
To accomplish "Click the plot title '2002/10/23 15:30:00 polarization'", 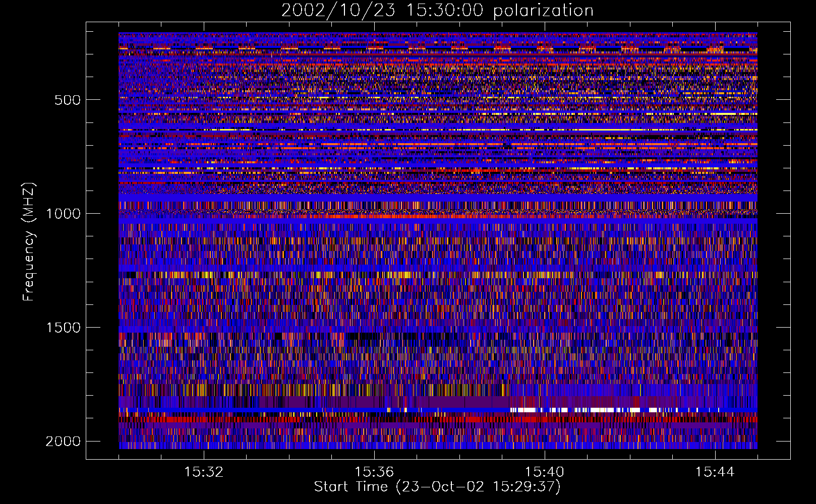I will click(437, 10).
